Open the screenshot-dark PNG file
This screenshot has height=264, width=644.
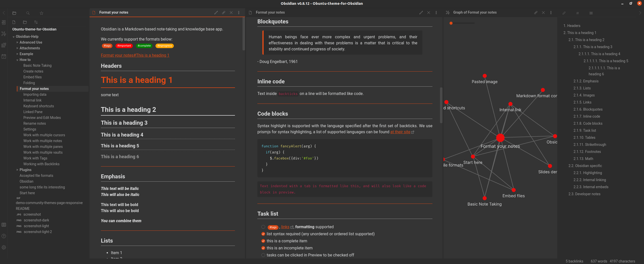click(36, 220)
